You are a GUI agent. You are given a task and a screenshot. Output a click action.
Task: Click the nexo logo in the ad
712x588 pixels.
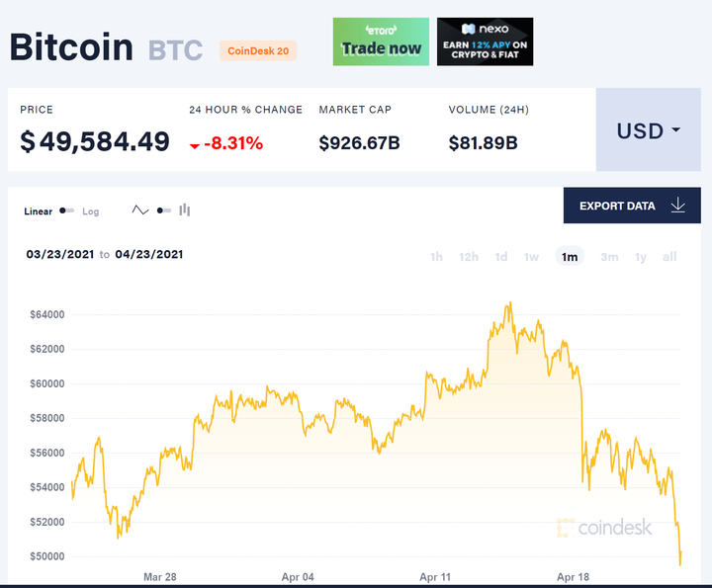tap(485, 29)
